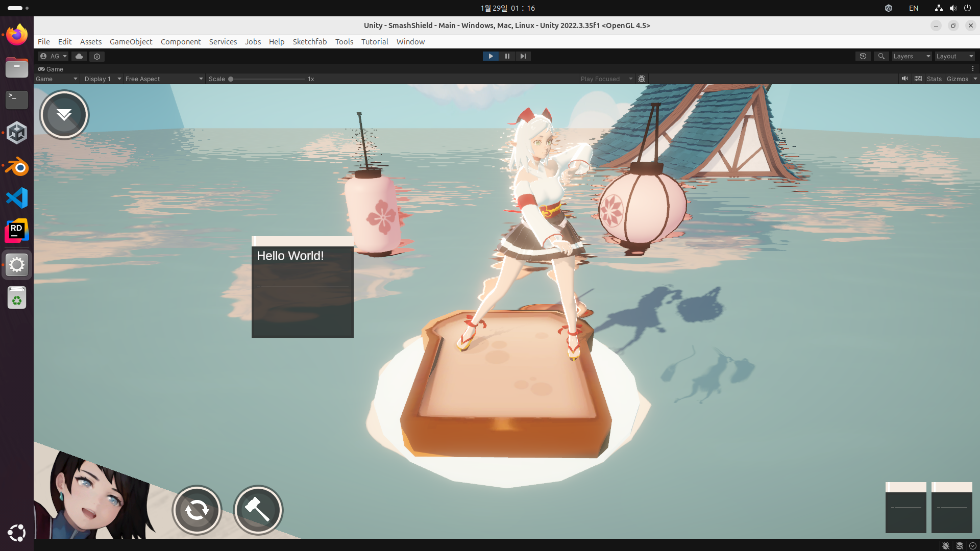This screenshot has height=551, width=980.
Task: Open the Help menu
Action: pyautogui.click(x=277, y=42)
